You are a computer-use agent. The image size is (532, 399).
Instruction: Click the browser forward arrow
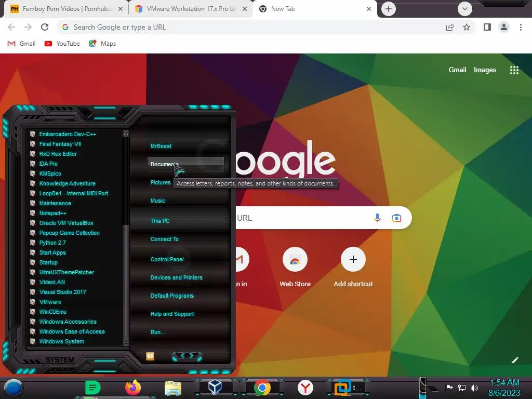click(x=28, y=27)
